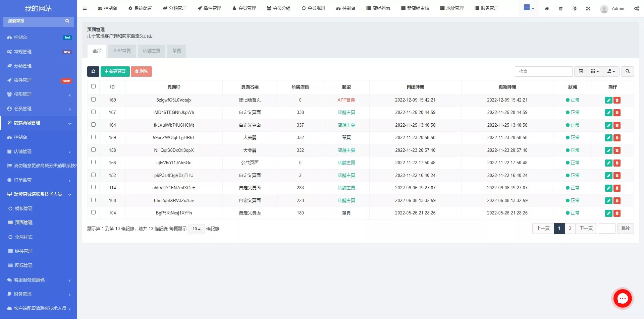Screen dimensions: 644x319
Task: Open the columns visibility dropdown
Action: [x=595, y=71]
